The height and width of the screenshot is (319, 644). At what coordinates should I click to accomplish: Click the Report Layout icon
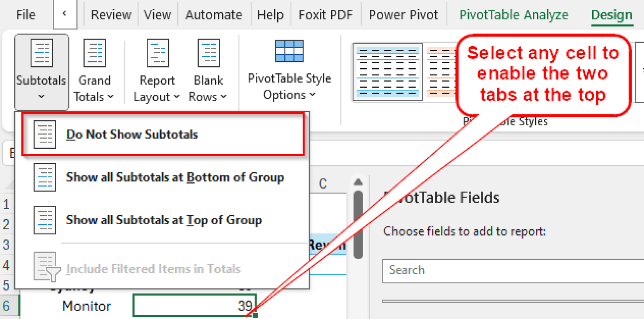tap(158, 53)
